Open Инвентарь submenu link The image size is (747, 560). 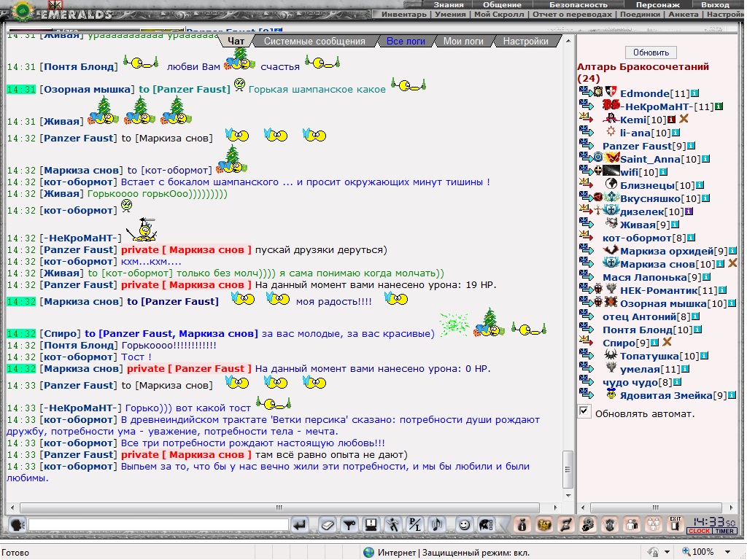(x=404, y=15)
